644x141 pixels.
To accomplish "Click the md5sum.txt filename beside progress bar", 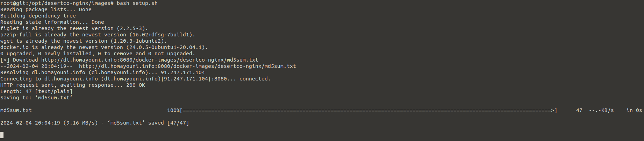I will tap(16, 110).
